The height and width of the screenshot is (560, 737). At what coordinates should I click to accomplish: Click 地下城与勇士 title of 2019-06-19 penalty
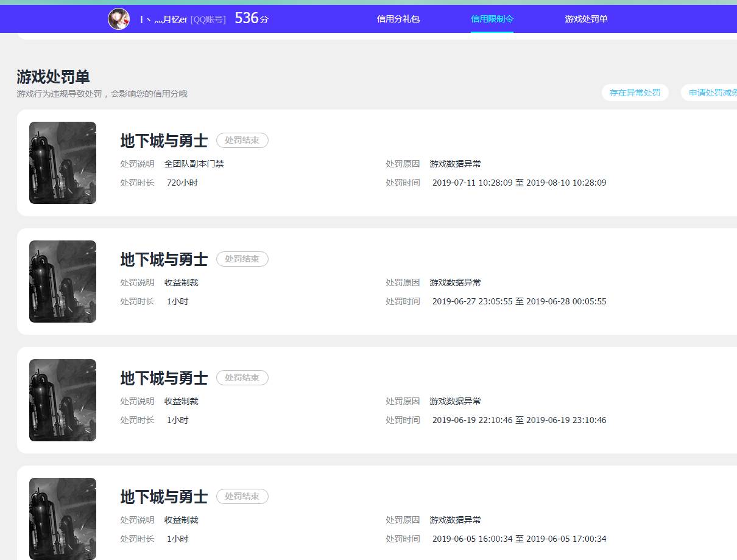pos(164,378)
